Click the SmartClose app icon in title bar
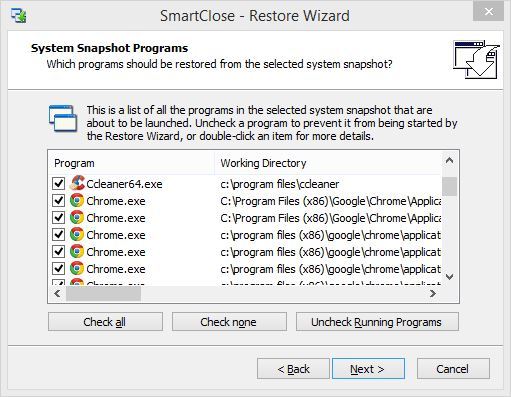Screen dimensions: 511x397 tap(18, 15)
